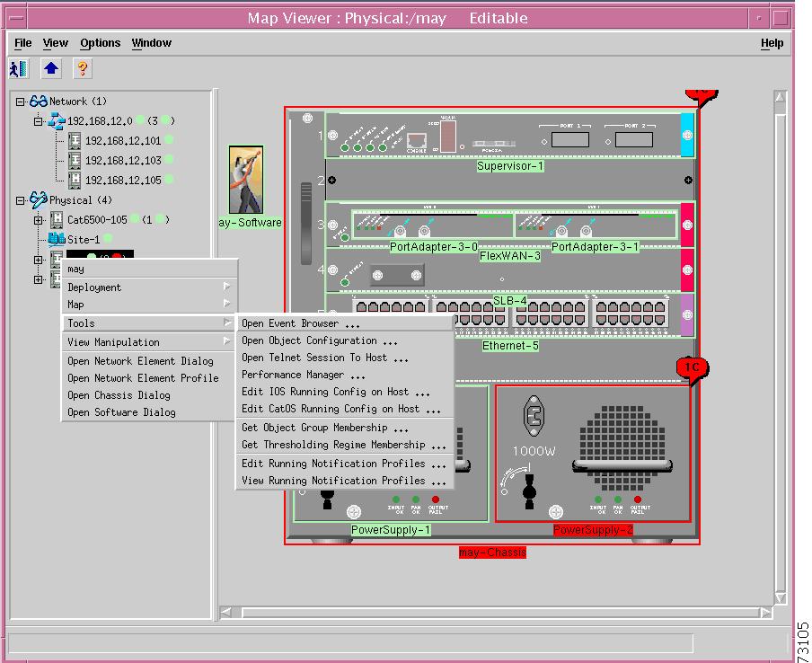
Task: Click the PowerSupply-2 fan grille graphic
Action: pyautogui.click(x=622, y=448)
